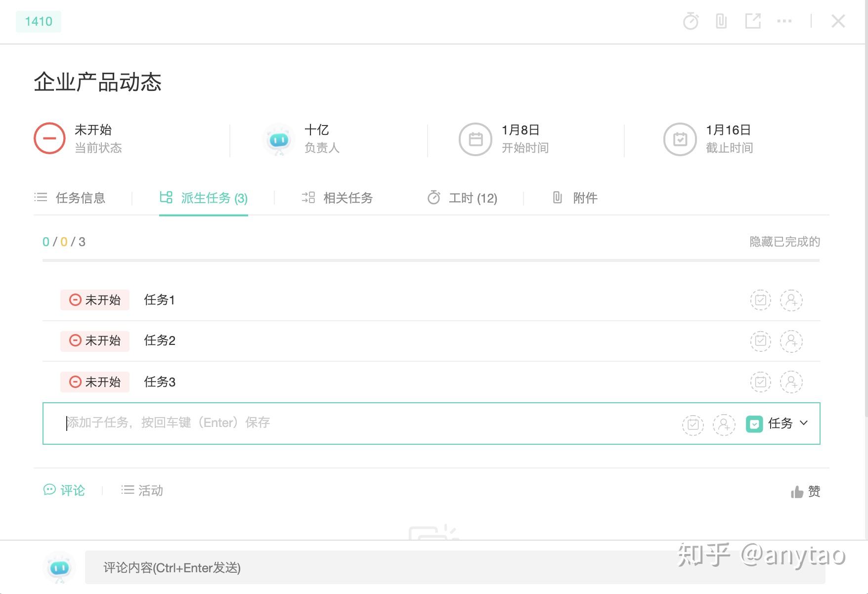Set due date for 任务1
The image size is (868, 594).
pos(760,300)
